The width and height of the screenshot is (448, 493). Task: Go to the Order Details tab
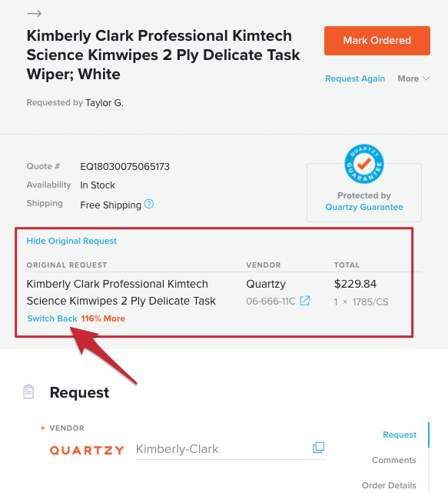(x=389, y=485)
